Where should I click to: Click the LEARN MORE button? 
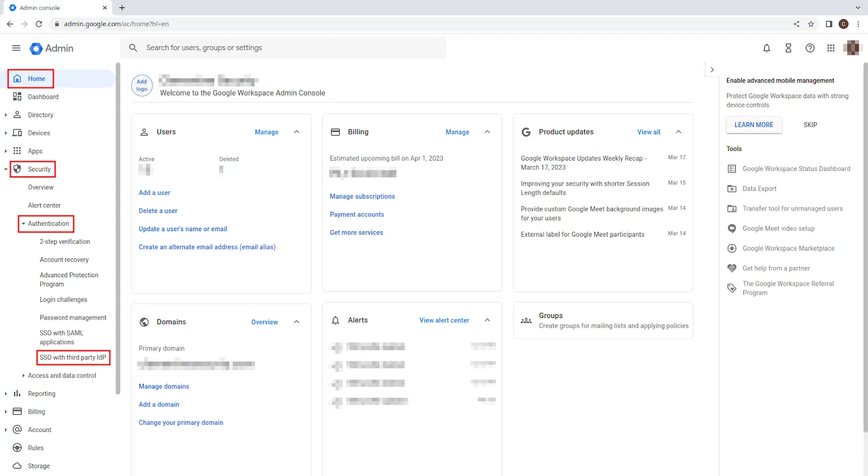tap(754, 125)
